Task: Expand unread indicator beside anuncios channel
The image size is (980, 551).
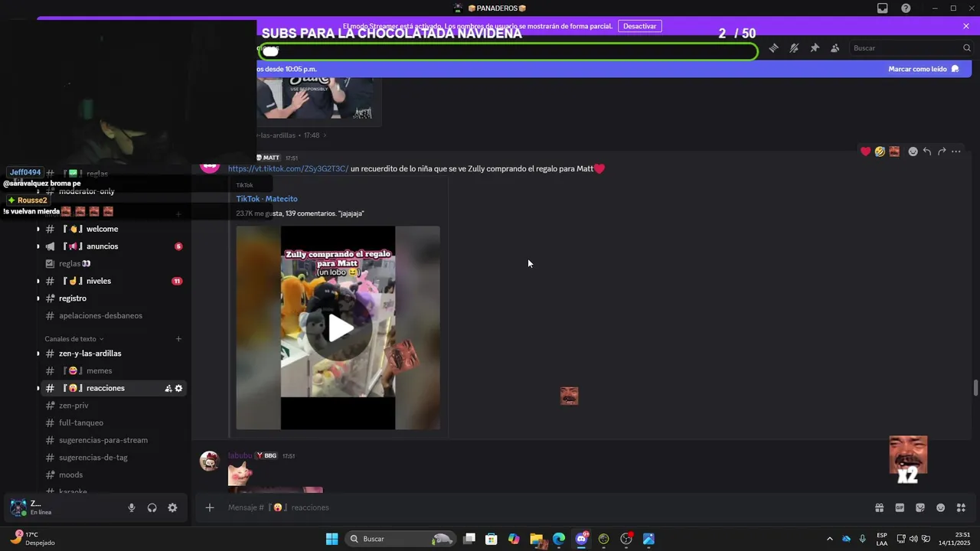Action: tap(38, 246)
